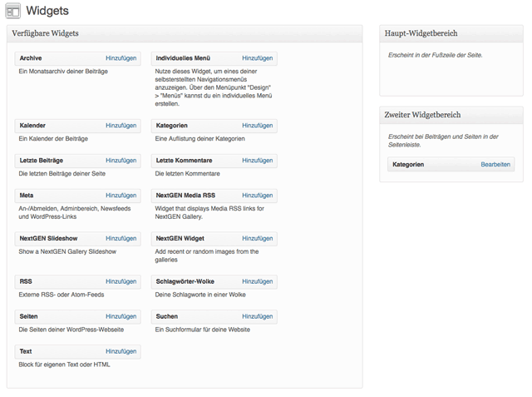Image resolution: width=532 pixels, height=397 pixels.
Task: Add the Letzte Kommentare widget
Action: click(x=257, y=161)
